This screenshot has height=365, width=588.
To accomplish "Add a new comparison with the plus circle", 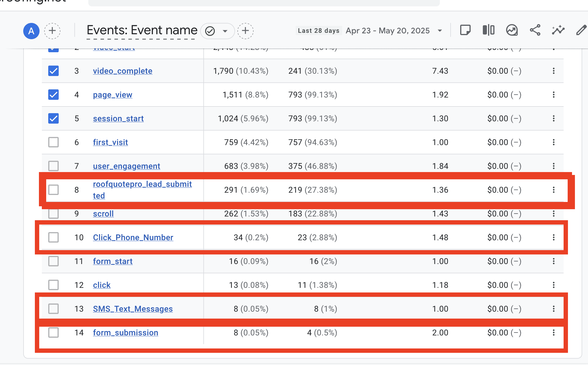I will [52, 31].
